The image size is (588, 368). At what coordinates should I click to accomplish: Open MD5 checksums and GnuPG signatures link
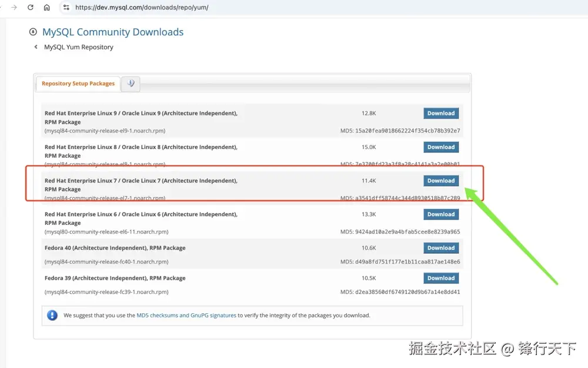click(x=186, y=316)
